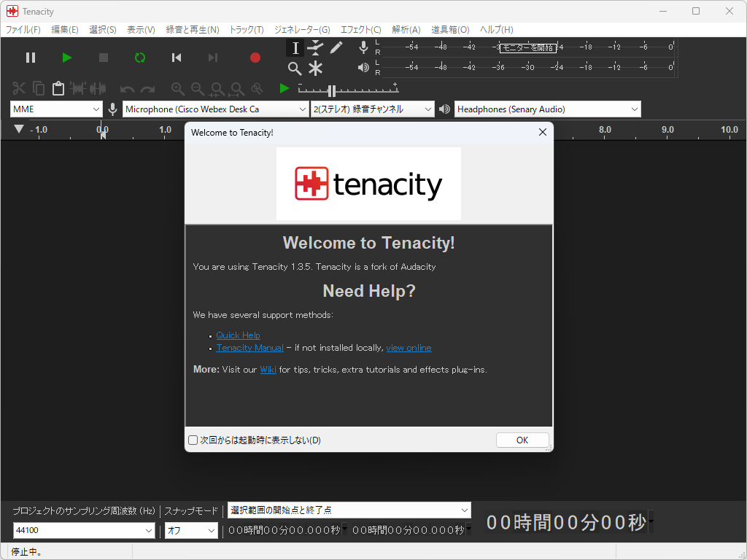
Task: Open the large time display format arrow
Action: tap(651, 522)
